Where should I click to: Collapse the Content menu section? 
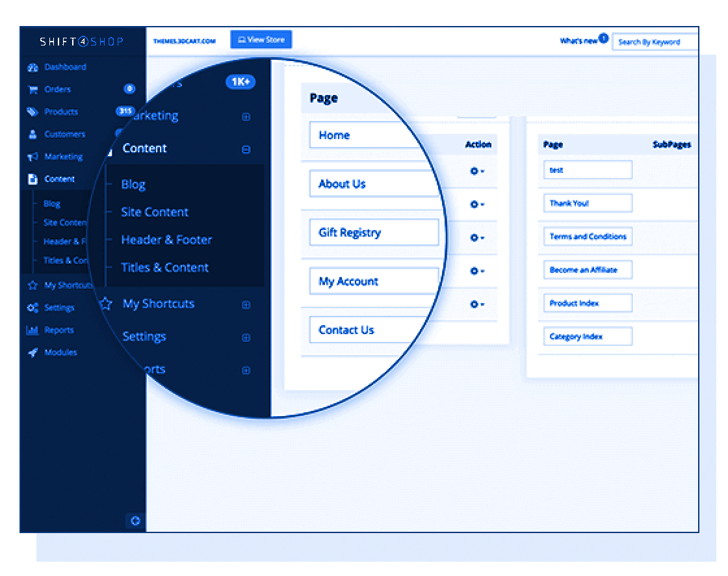tap(246, 149)
